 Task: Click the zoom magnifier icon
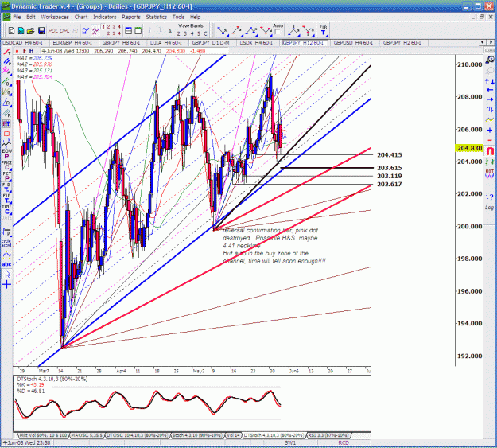(x=489, y=60)
